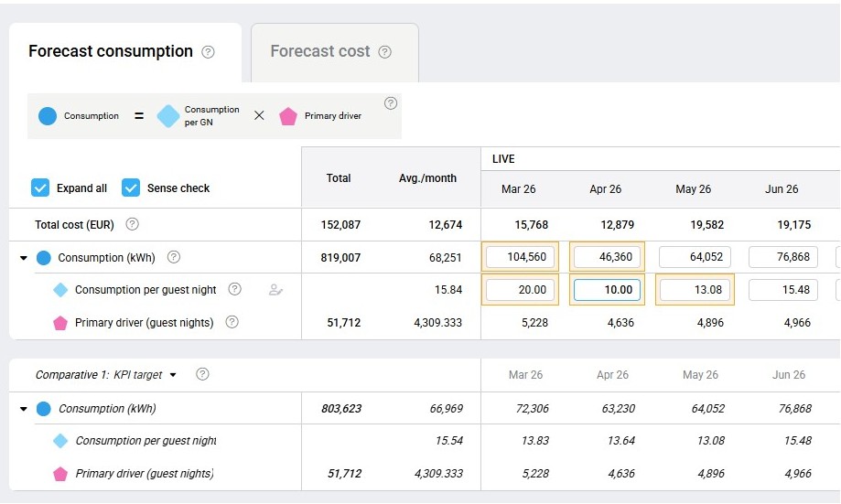The width and height of the screenshot is (841, 504).
Task: Click help icon next to Comparative 1 dropdown
Action: click(x=202, y=374)
